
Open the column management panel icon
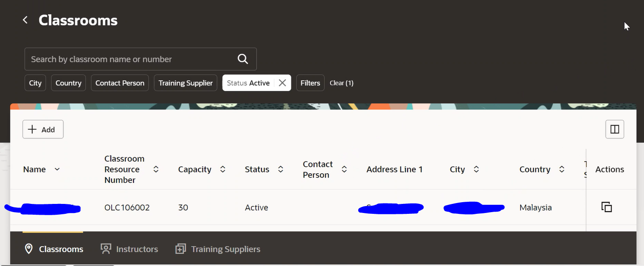(x=614, y=129)
